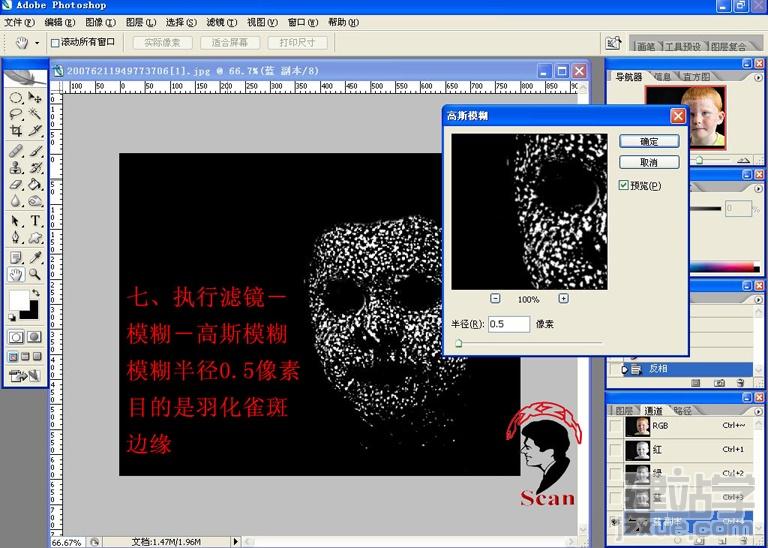Open Hand tool preset picker dropdown
768x548 pixels.
37,43
